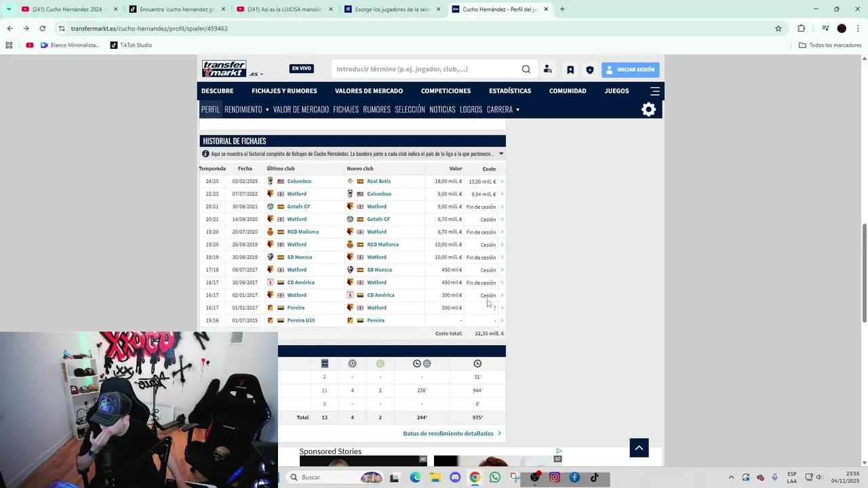Bookmark this page with star icon
The image size is (868, 488).
[778, 28]
